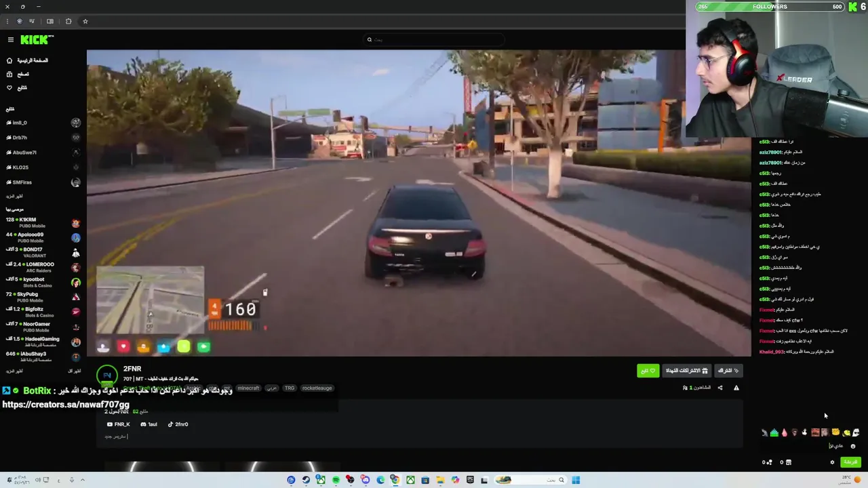Click the browser profile avatar icon
Screen dimensions: 868x488
(20, 21)
